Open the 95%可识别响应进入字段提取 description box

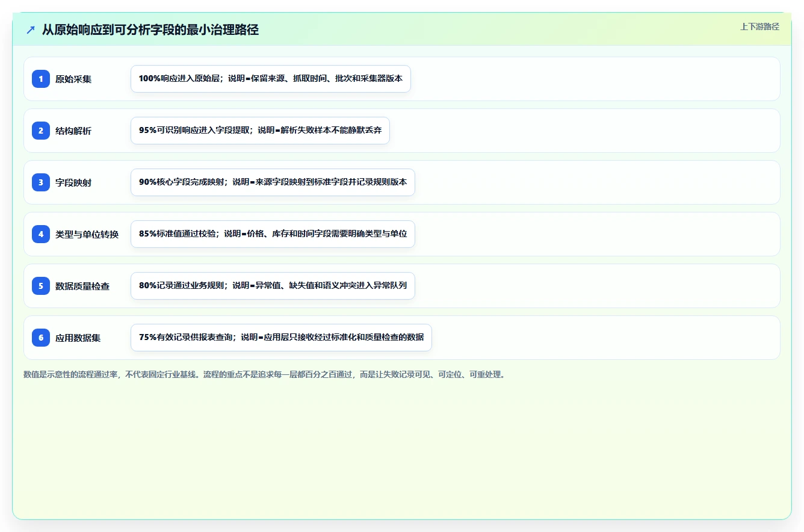(260, 131)
